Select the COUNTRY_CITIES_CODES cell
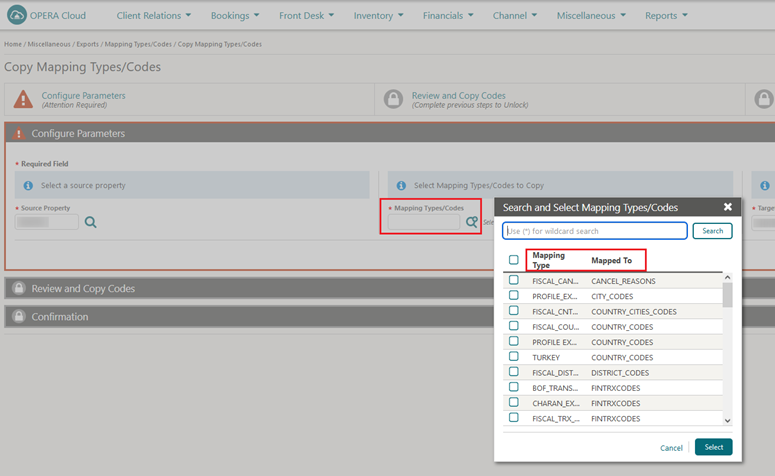 634,311
